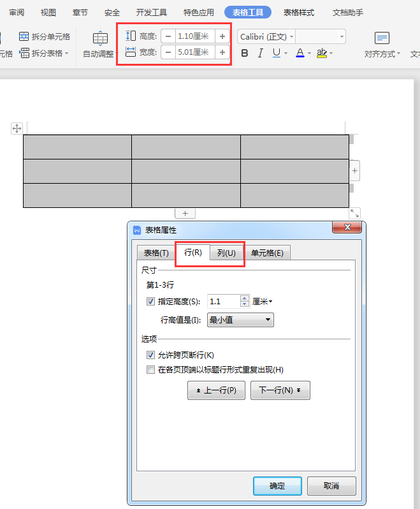Click the OK (确定) button

point(277,485)
